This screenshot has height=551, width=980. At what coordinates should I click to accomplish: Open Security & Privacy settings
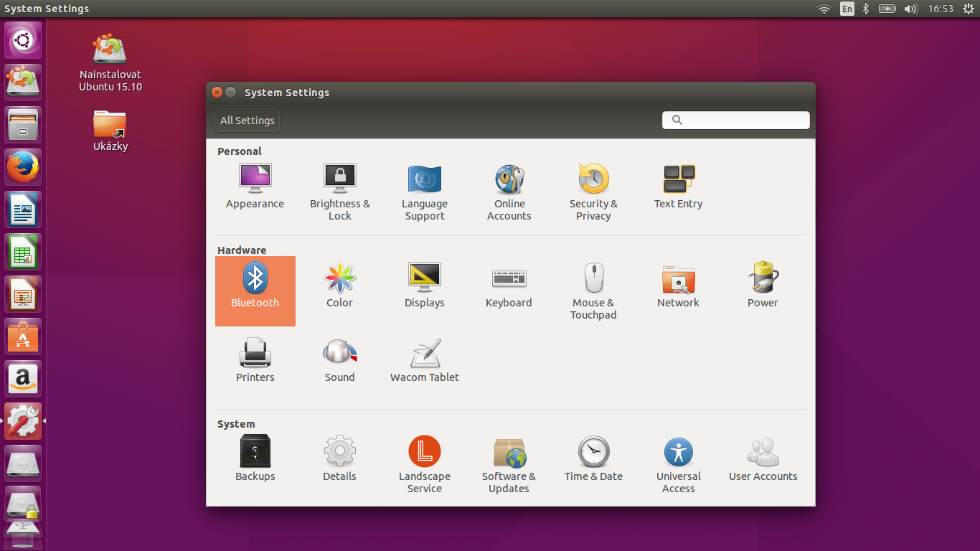tap(593, 192)
